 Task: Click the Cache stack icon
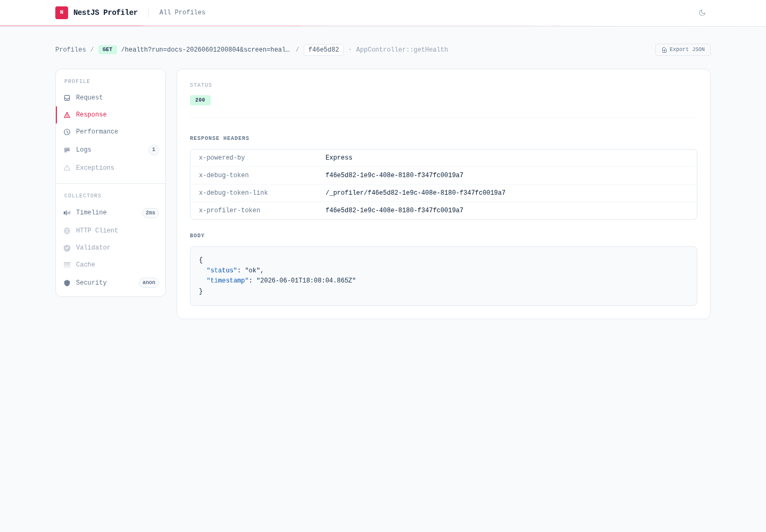(x=67, y=265)
